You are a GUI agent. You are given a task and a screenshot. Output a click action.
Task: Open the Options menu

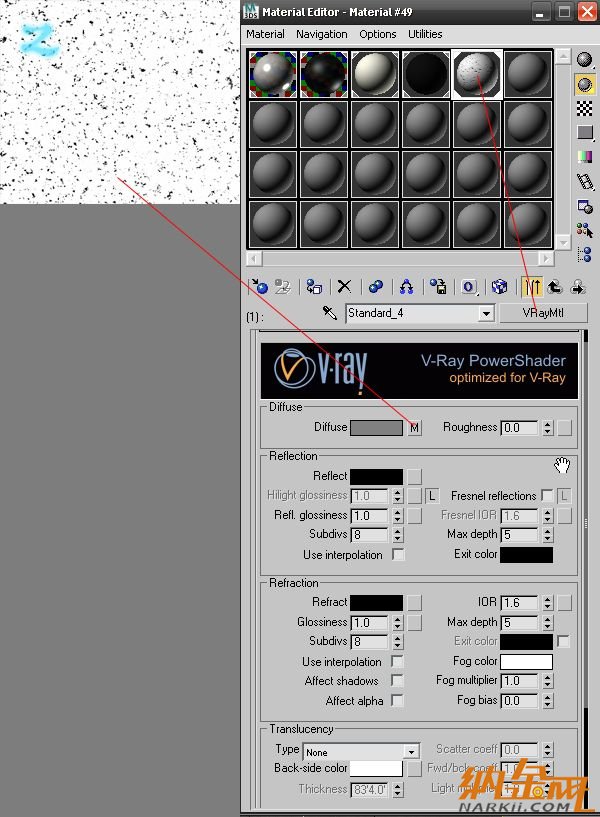[x=378, y=34]
